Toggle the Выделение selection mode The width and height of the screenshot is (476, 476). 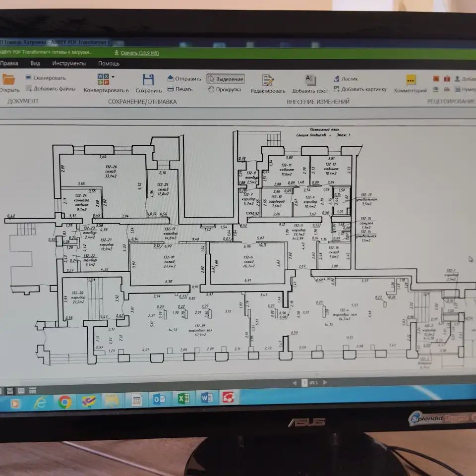pyautogui.click(x=226, y=79)
